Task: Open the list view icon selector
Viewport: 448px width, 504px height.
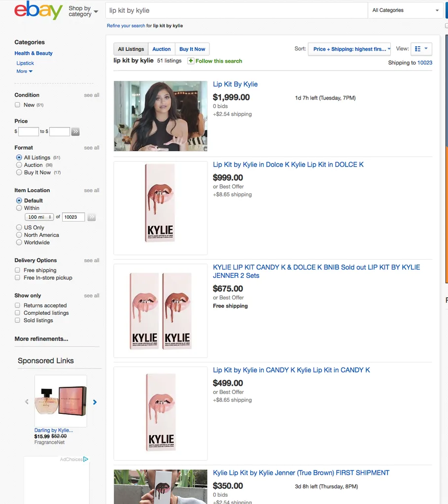Action: click(x=421, y=49)
